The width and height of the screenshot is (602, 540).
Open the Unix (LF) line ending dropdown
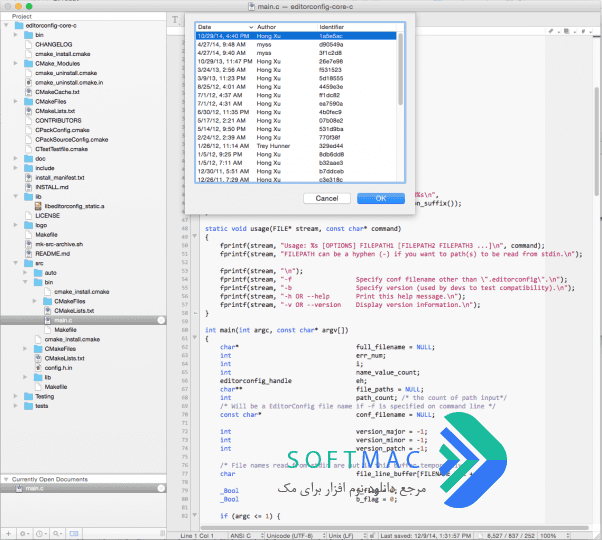pyautogui.click(x=346, y=535)
